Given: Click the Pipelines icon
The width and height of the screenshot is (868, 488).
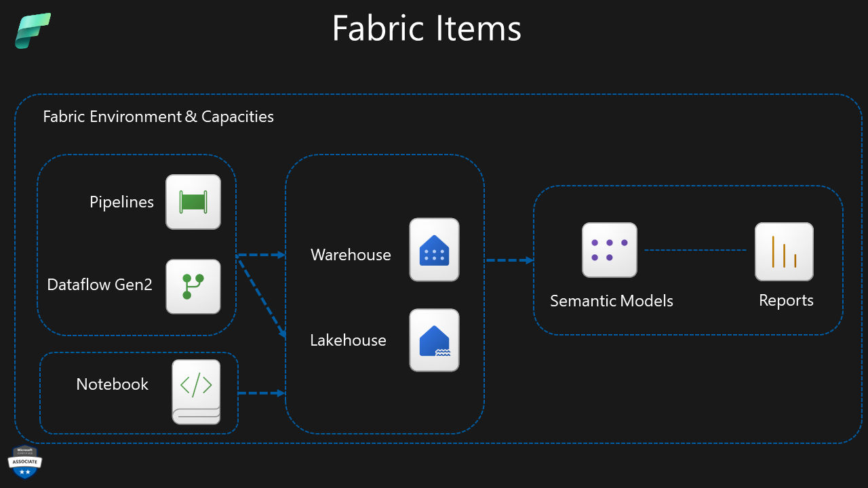Looking at the screenshot, I should point(193,201).
